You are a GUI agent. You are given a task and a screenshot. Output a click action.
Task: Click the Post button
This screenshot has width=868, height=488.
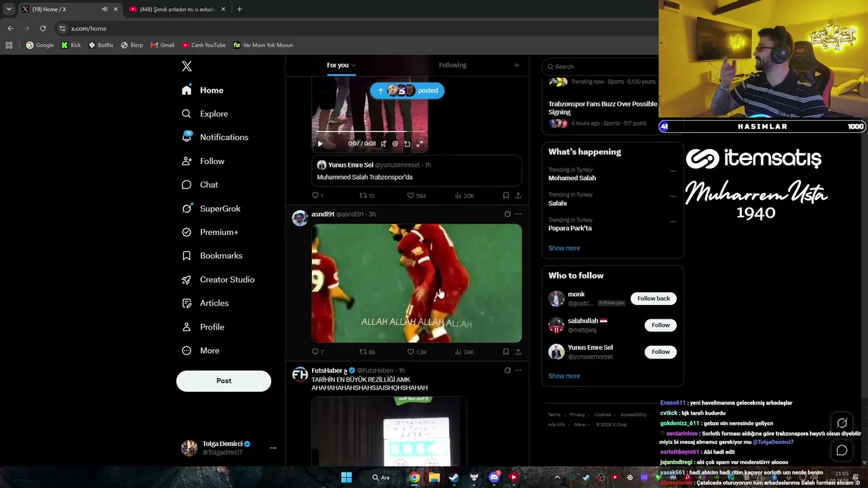224,381
